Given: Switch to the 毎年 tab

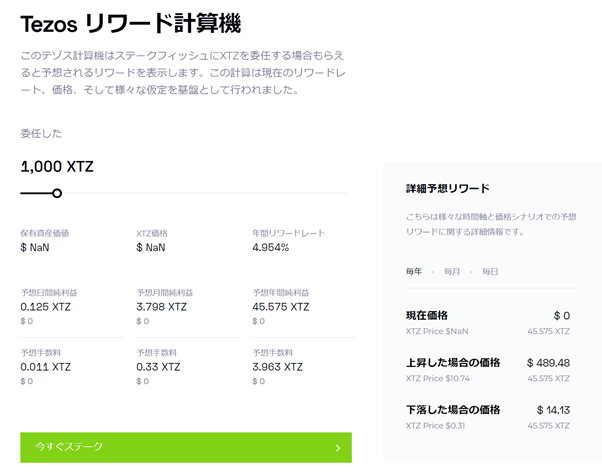Looking at the screenshot, I should [414, 271].
